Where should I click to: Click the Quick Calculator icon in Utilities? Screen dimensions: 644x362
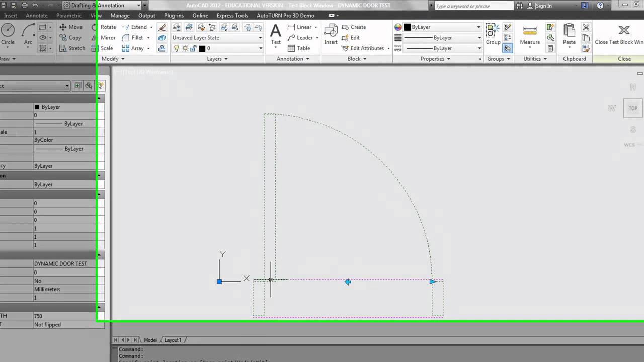coord(550,48)
